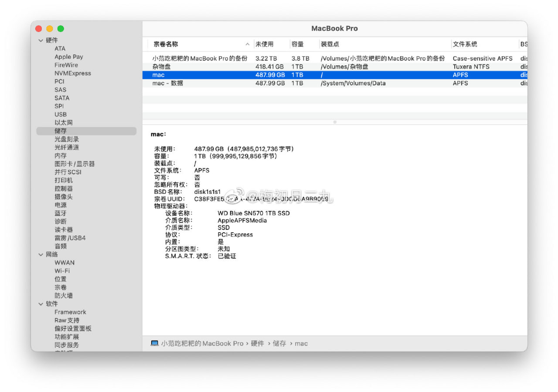Click the Tuxera NTFS file system cell
This screenshot has height=392, width=558.
tap(471, 67)
